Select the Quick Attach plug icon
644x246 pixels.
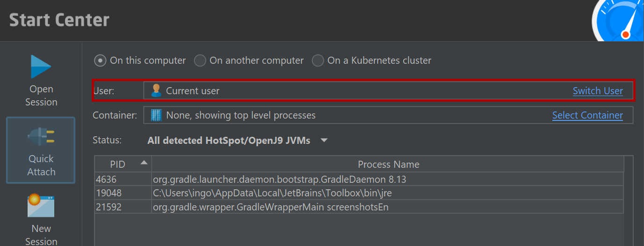pos(41,136)
